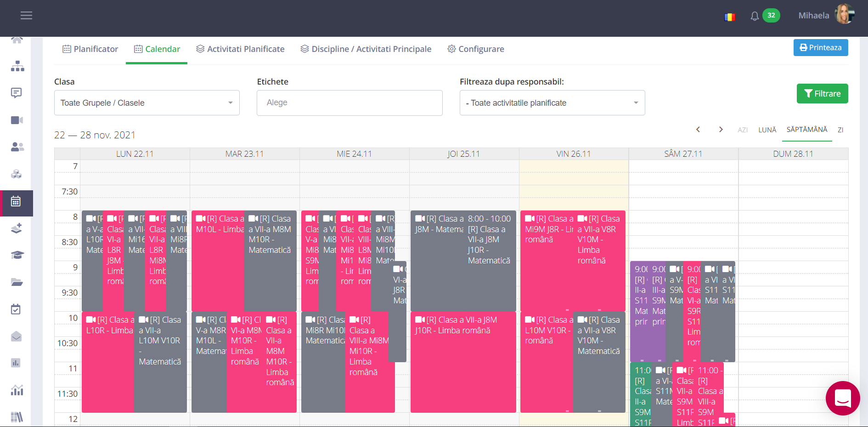Switch to LUNĂ view
The height and width of the screenshot is (427, 868).
[767, 130]
